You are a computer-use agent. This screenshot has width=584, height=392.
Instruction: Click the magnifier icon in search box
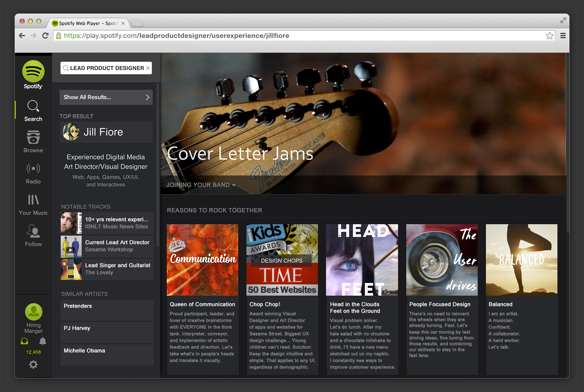(x=66, y=68)
